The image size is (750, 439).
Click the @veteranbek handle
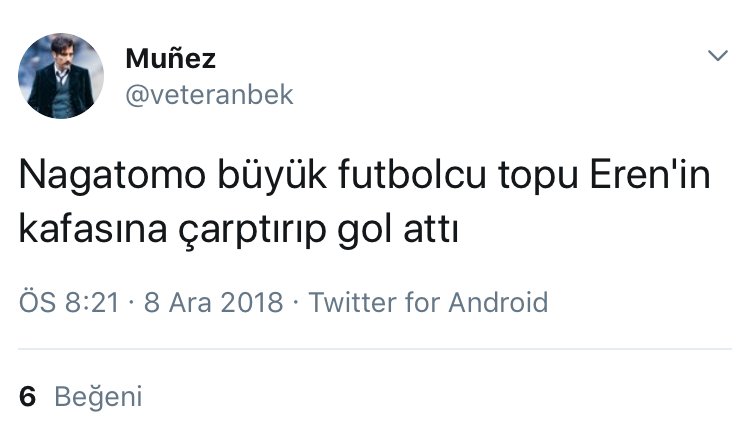pyautogui.click(x=209, y=94)
